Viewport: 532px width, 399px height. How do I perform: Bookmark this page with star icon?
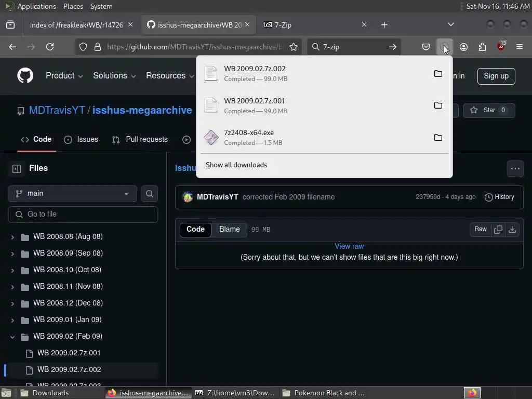[x=294, y=47]
